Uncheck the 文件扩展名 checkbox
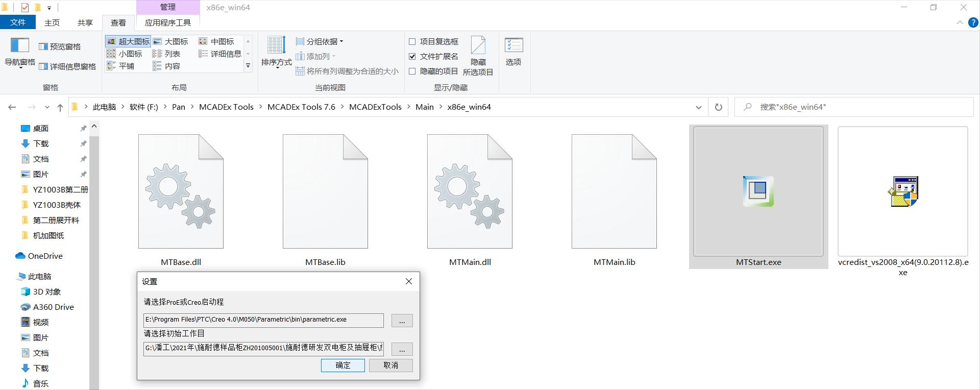 coord(412,56)
